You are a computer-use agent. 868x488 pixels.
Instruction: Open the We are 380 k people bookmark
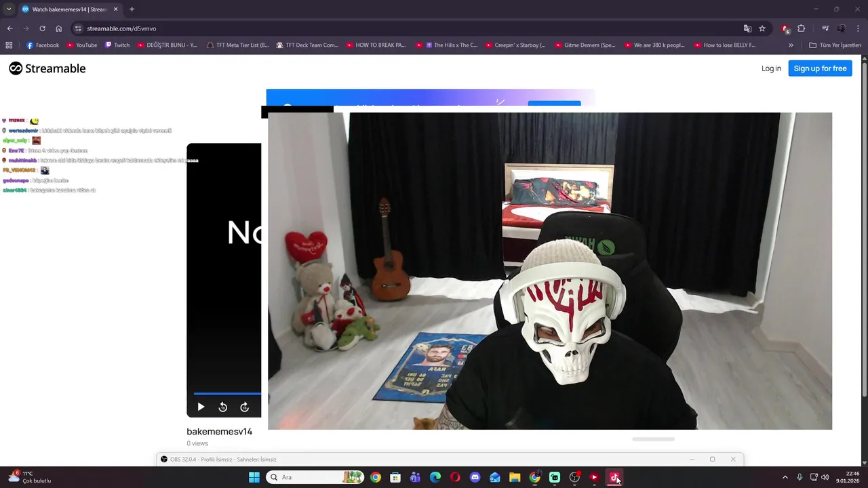tap(654, 45)
